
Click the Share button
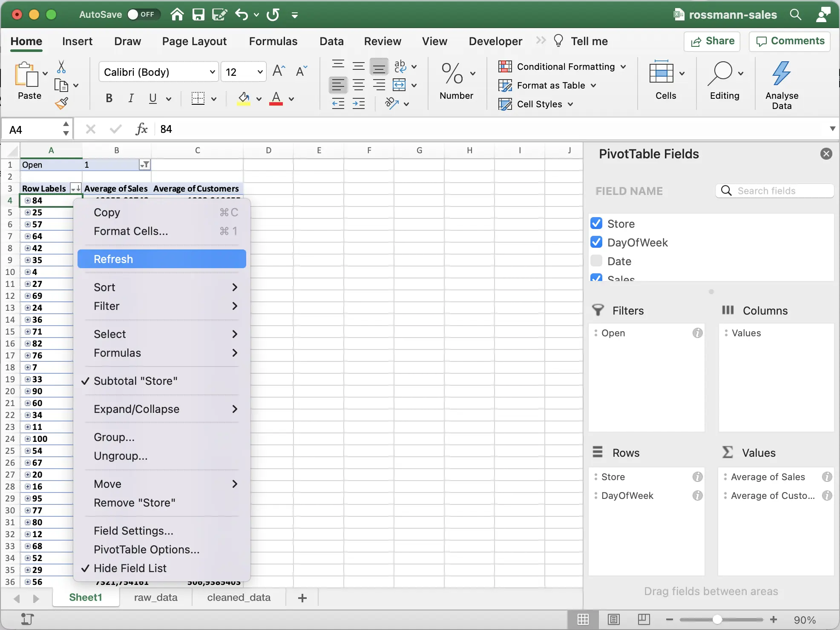[712, 41]
